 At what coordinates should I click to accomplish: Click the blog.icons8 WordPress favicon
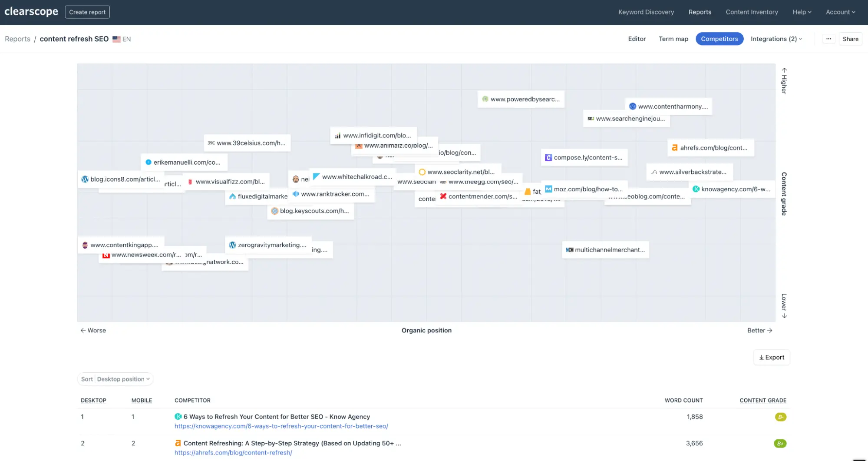point(85,179)
